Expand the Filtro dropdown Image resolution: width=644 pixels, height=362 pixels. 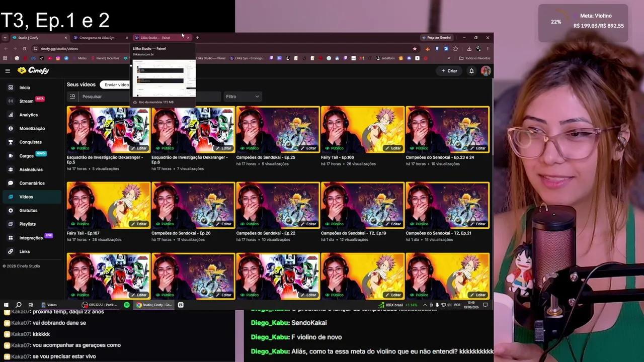(242, 97)
